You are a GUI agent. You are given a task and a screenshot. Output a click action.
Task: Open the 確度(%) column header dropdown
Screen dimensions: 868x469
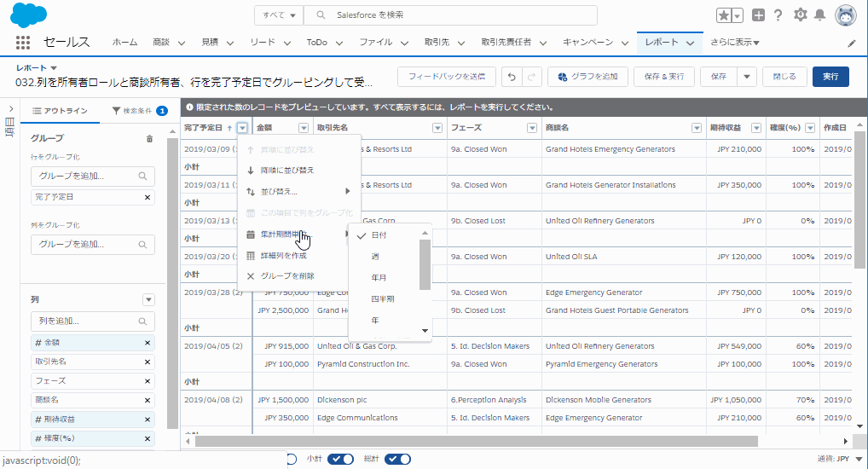coord(810,128)
